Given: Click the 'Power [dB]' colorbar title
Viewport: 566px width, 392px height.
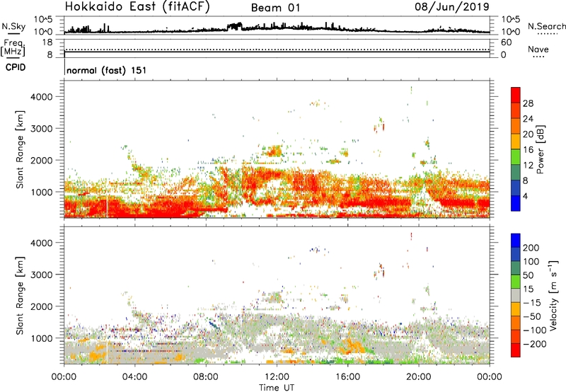Looking at the screenshot, I should (540, 149).
